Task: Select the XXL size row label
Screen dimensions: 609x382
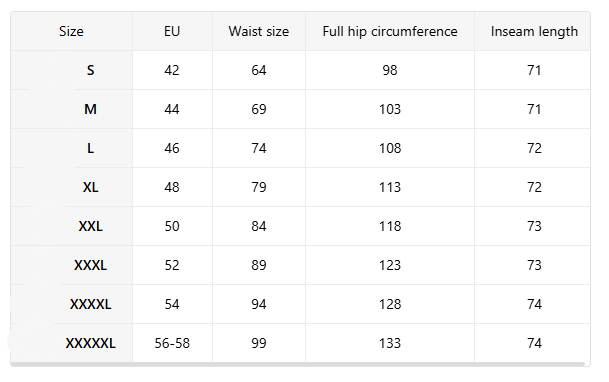Action: (x=90, y=226)
